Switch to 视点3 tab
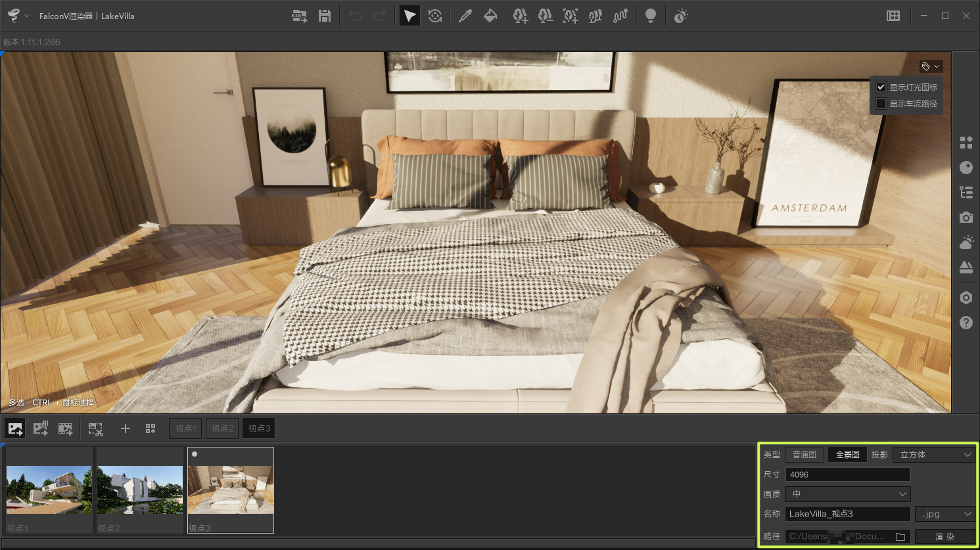 click(260, 428)
